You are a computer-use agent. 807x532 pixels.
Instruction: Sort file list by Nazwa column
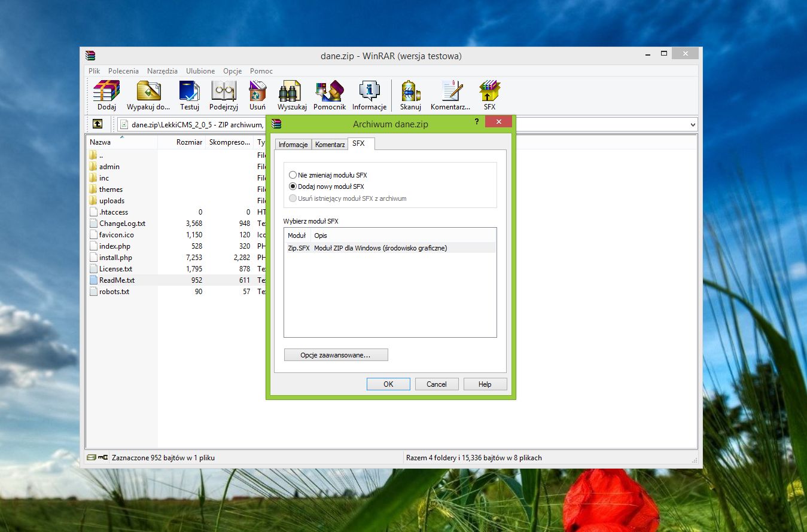(123, 142)
